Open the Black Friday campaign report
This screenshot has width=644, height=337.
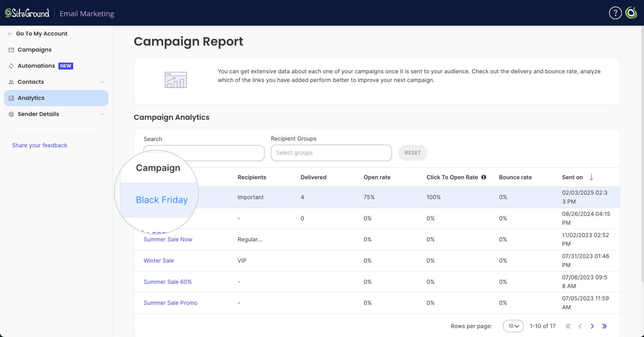162,200
